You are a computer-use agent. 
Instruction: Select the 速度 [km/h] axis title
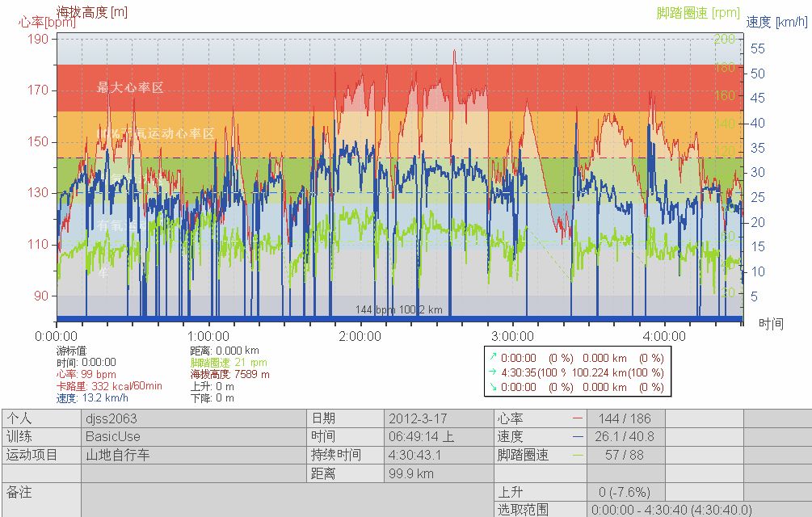776,22
